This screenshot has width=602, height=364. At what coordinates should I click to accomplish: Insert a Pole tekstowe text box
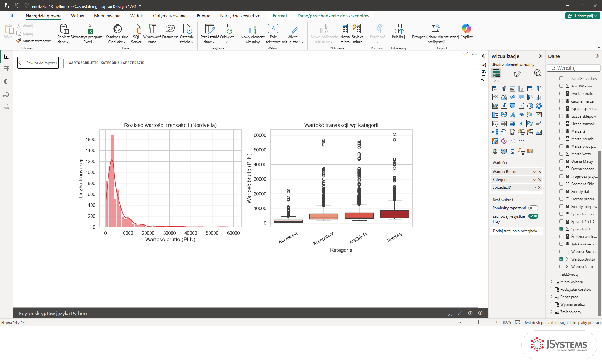(273, 34)
